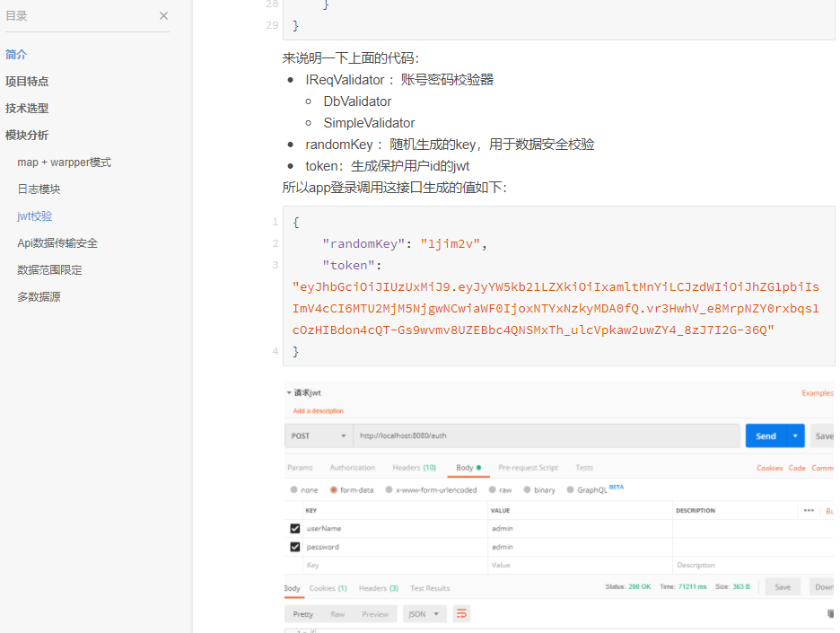Click the 363 B size value
Screen dimensions: 840x633
(x=741, y=587)
